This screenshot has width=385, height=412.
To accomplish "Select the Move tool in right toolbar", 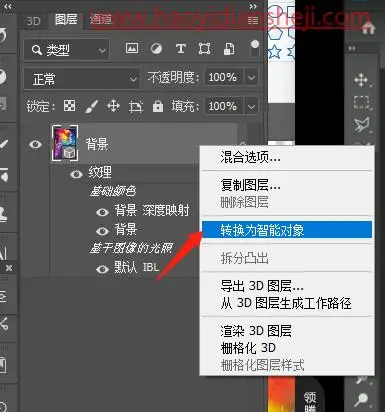I will click(x=361, y=80).
